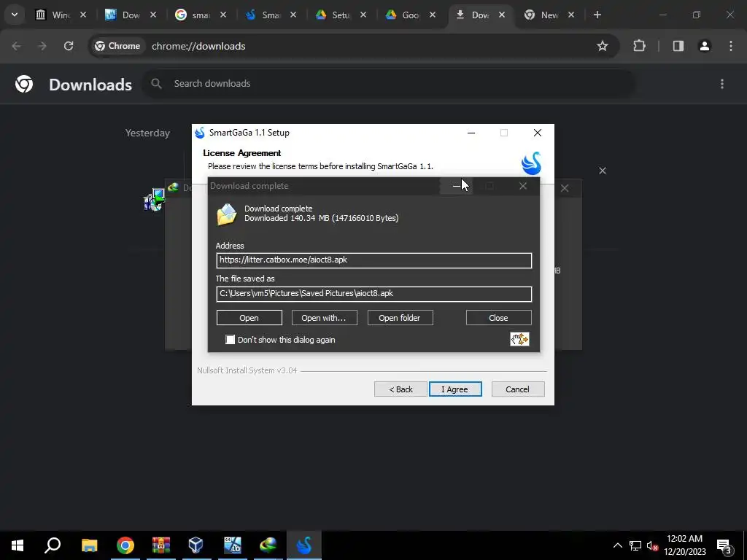The height and width of the screenshot is (560, 747).
Task: Expand Chrome tab search dropdown
Action: point(15,15)
